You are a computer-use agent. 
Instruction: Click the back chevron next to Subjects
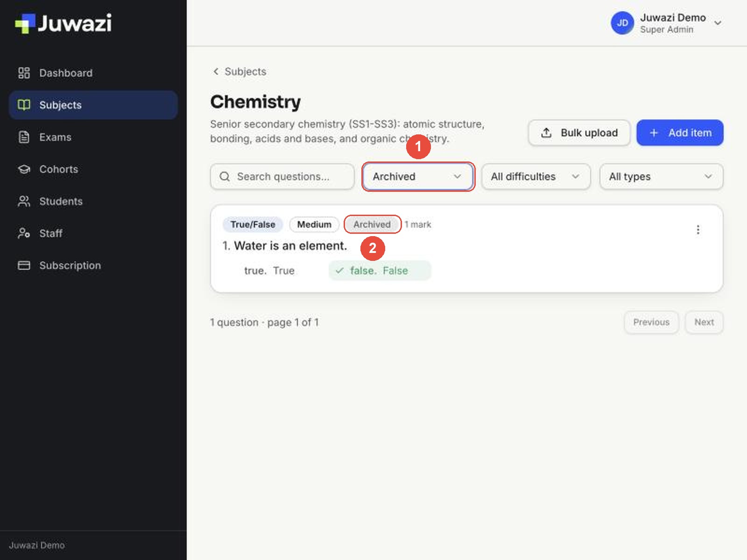(216, 71)
